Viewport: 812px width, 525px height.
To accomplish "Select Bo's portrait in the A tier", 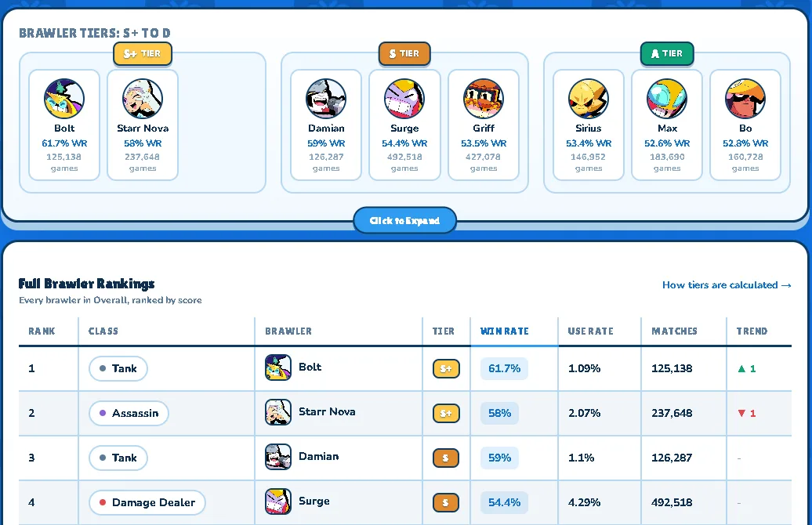I will 745,99.
